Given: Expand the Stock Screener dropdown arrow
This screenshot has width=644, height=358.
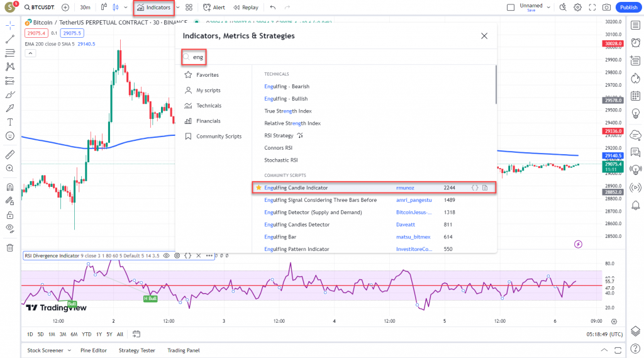Looking at the screenshot, I should click(x=69, y=350).
